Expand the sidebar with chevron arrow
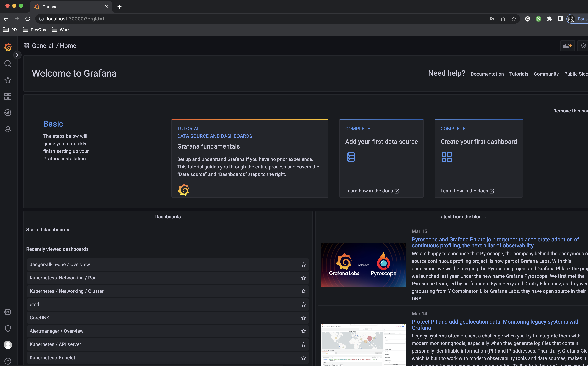Viewport: 588px width, 366px height. point(17,55)
